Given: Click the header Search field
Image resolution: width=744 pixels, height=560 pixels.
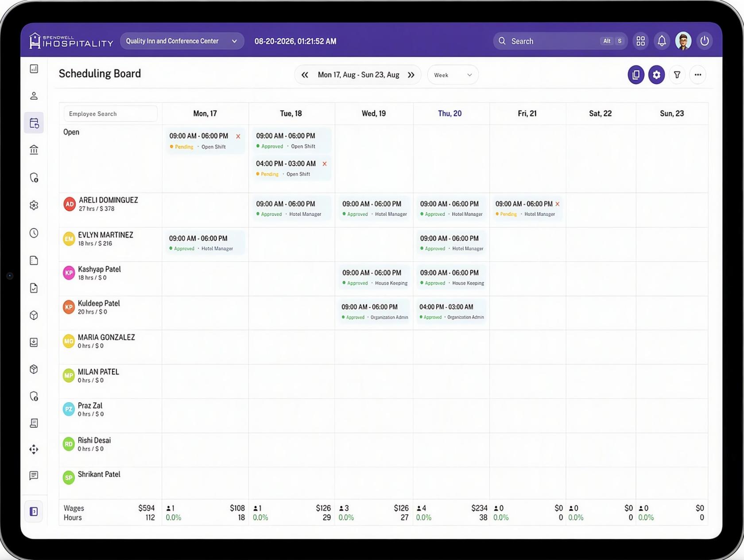Looking at the screenshot, I should (x=560, y=41).
